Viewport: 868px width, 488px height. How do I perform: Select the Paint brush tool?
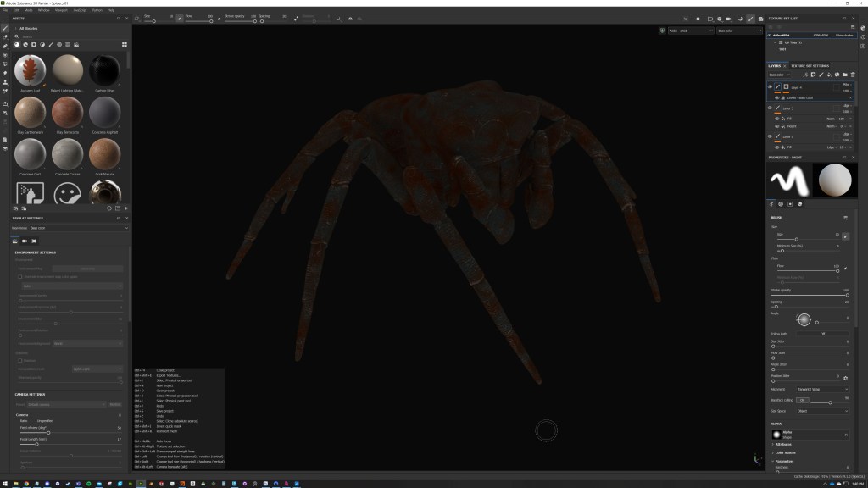click(5, 28)
